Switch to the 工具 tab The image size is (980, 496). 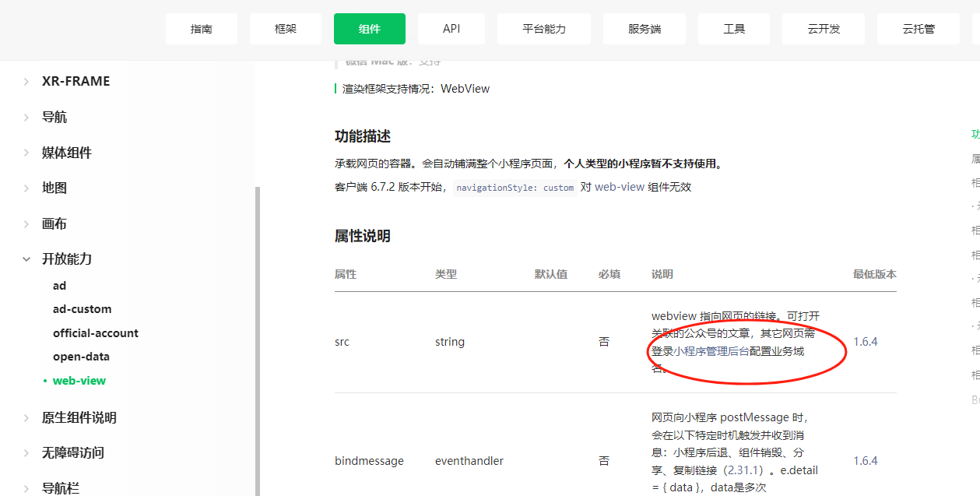pos(734,29)
